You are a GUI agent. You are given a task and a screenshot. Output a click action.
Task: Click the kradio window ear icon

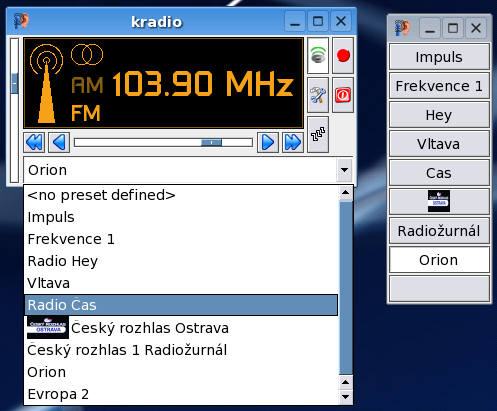coord(21,21)
